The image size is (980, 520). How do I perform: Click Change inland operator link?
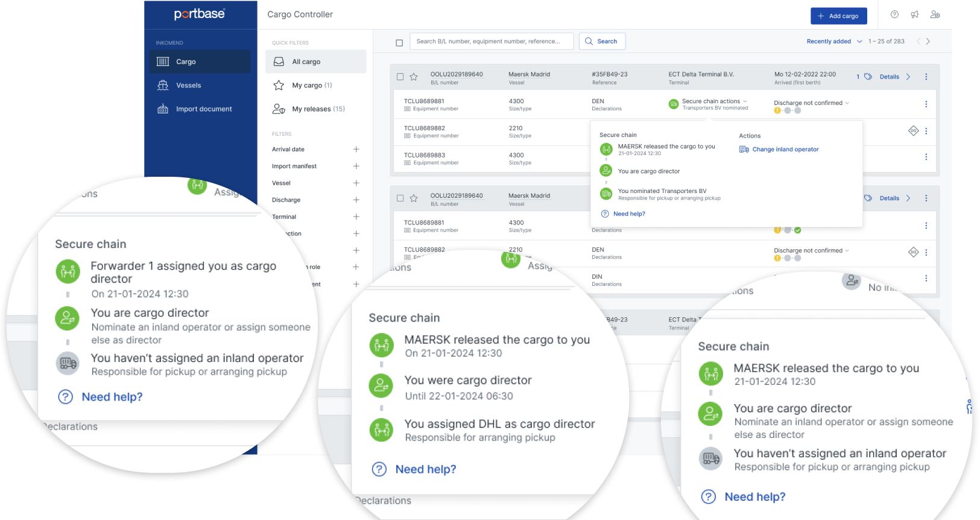(785, 150)
